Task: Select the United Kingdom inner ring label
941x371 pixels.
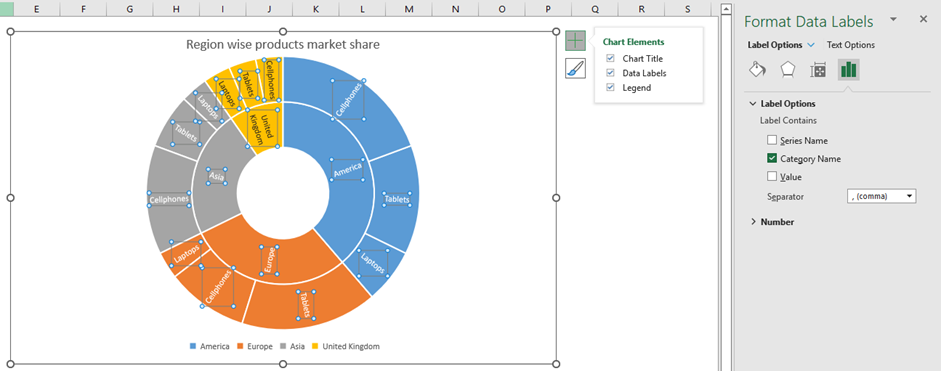Action: click(x=263, y=128)
